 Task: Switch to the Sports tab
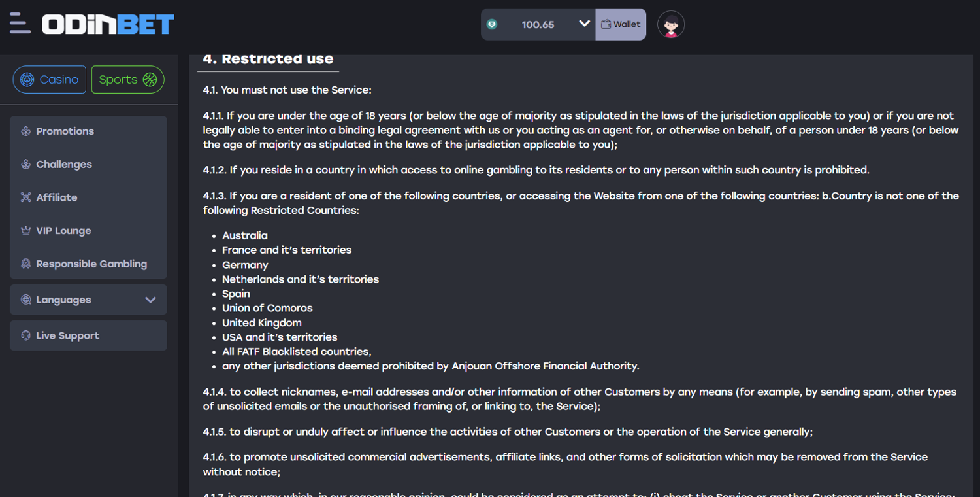(x=127, y=80)
